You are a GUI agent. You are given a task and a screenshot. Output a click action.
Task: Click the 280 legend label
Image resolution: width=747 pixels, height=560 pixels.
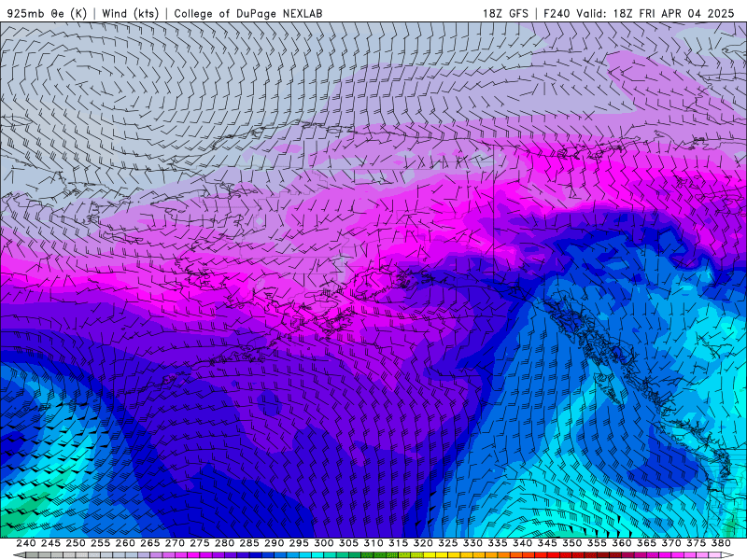tap(224, 543)
